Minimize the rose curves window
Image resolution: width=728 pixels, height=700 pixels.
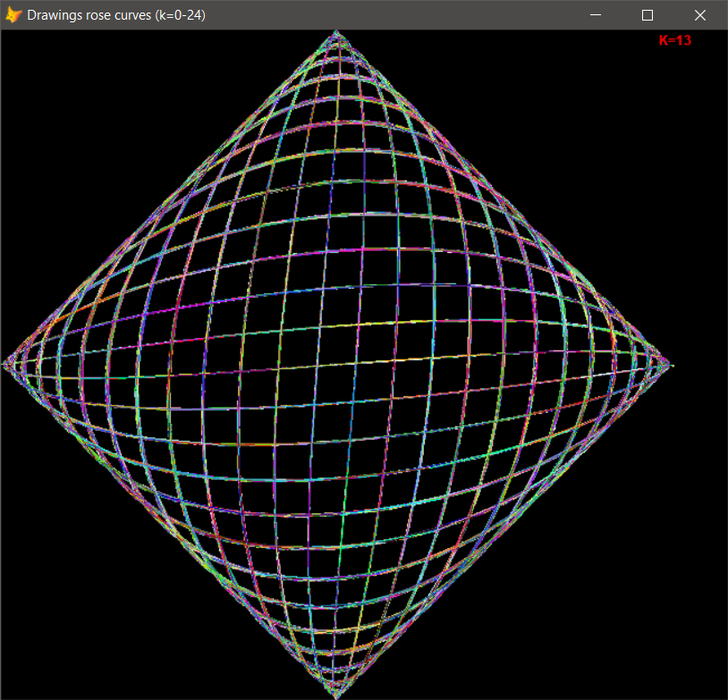(595, 15)
